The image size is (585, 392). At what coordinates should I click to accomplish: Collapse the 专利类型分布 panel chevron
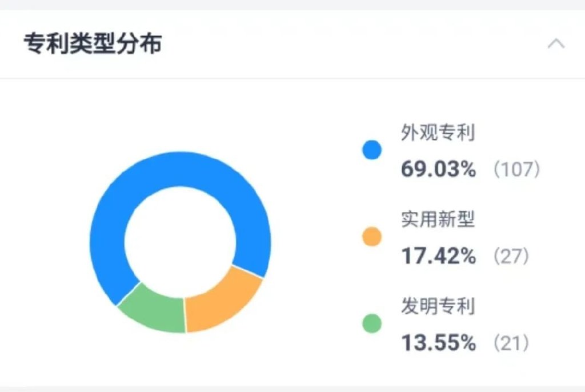point(556,44)
